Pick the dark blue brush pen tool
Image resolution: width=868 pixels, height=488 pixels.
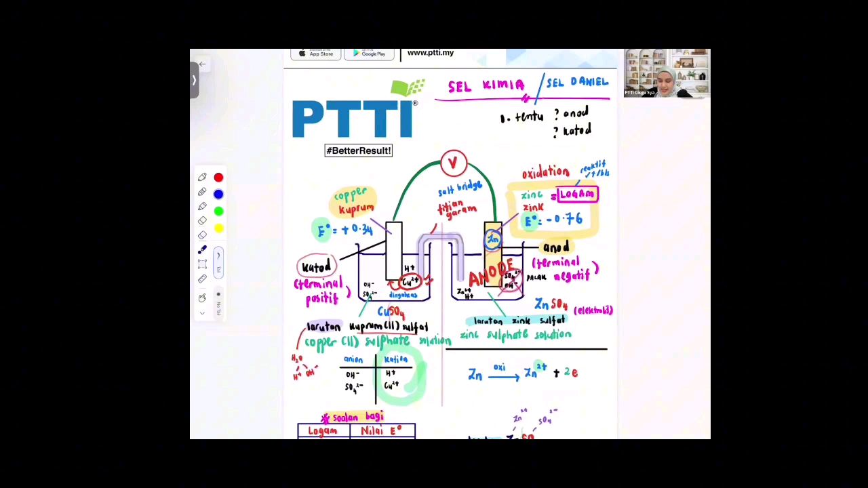coord(202,250)
